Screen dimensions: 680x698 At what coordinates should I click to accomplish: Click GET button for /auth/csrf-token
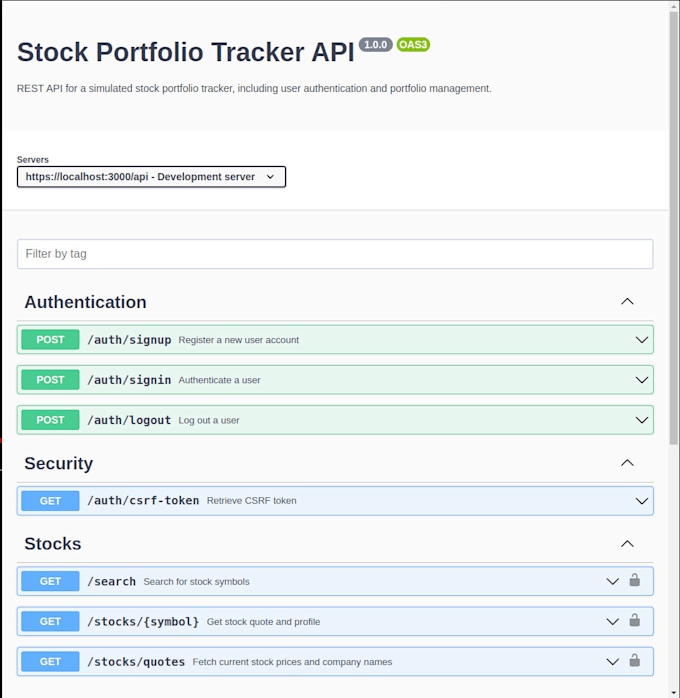click(x=50, y=501)
